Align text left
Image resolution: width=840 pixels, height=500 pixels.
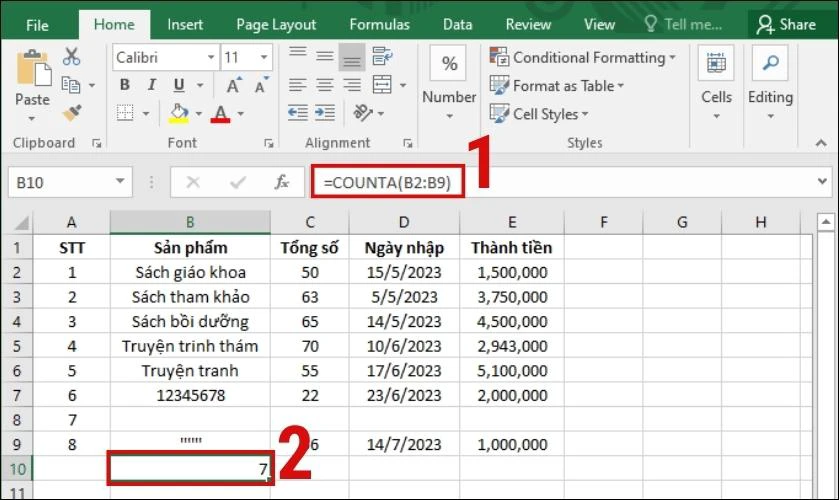(x=298, y=85)
